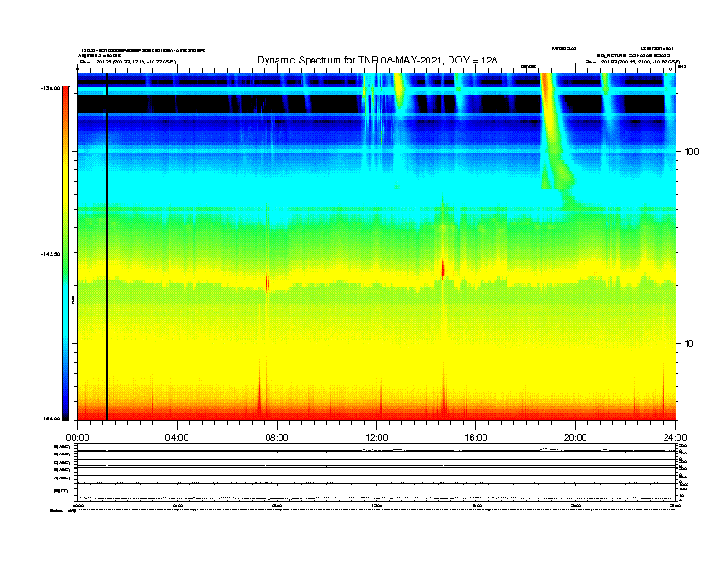Screen dimensions: 728x563
Task: Click the vertical rainbow color scale bar
Action: 65,254
